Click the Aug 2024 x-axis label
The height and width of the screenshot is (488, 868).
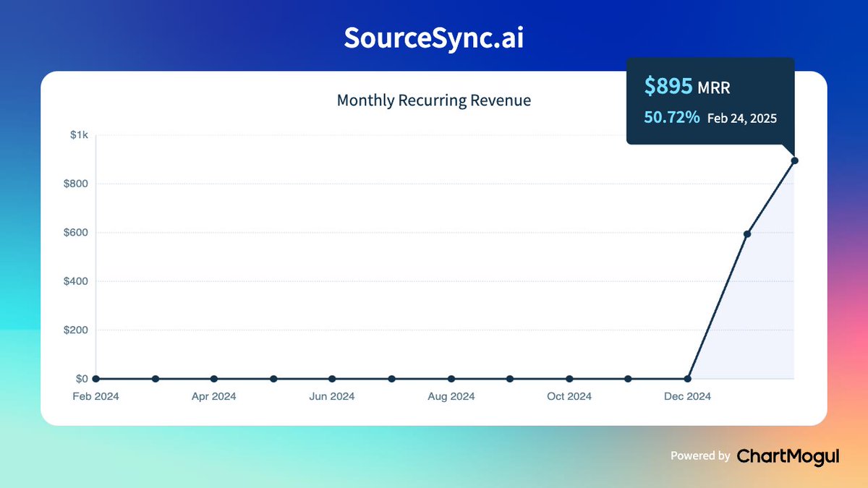click(x=451, y=396)
